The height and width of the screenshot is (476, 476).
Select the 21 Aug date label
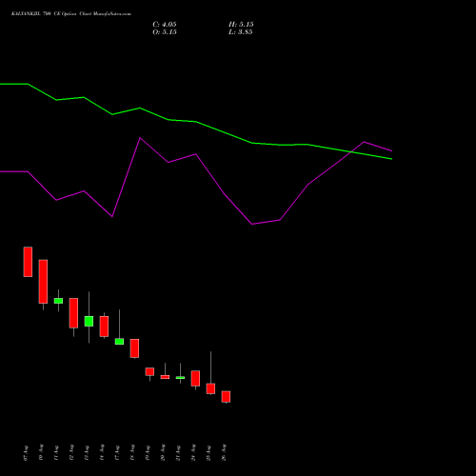pyautogui.click(x=178, y=453)
